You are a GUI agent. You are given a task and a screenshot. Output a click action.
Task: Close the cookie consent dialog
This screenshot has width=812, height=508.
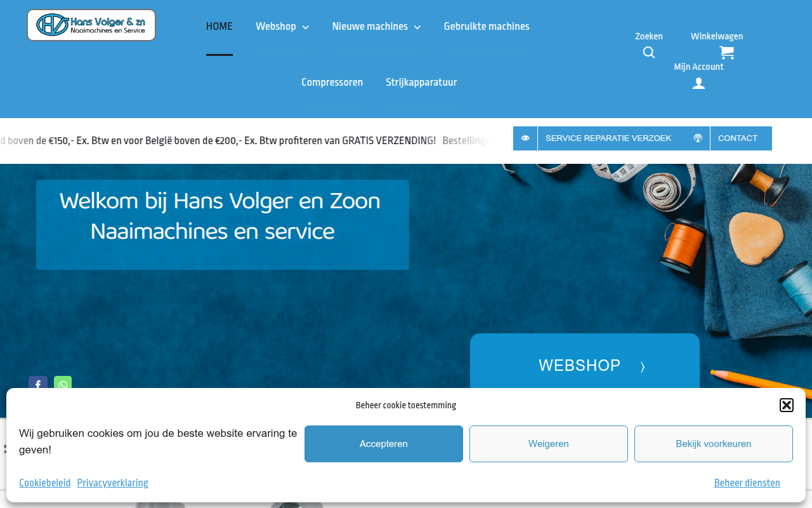(x=787, y=405)
